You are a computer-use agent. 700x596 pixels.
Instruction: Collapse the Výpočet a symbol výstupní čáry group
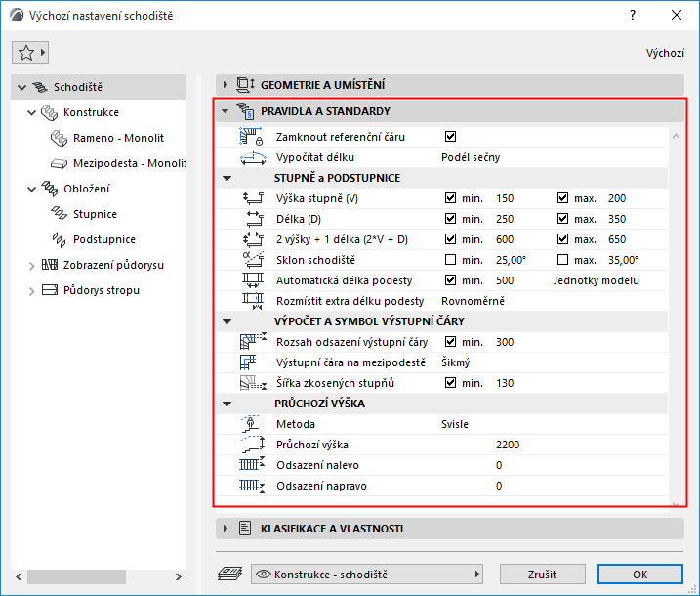pos(226,321)
